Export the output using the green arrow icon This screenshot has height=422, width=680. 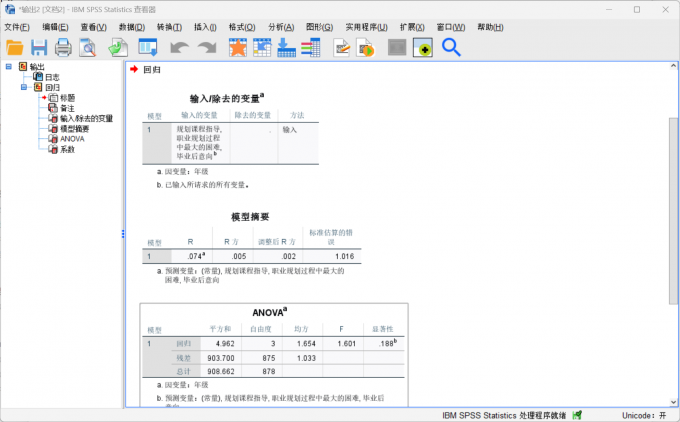(118, 47)
